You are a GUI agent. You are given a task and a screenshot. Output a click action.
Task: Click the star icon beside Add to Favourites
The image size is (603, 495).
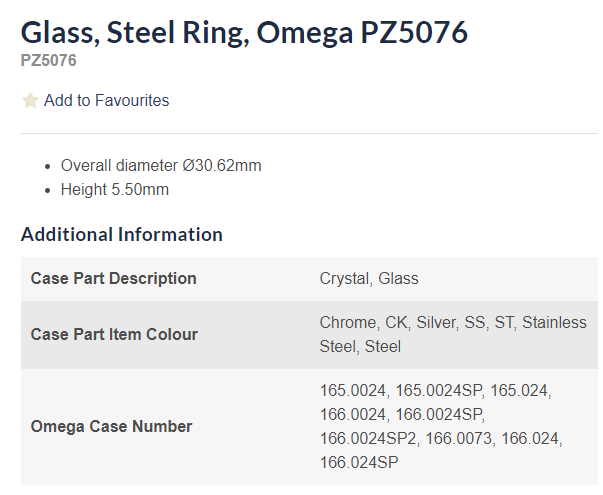[x=30, y=101]
